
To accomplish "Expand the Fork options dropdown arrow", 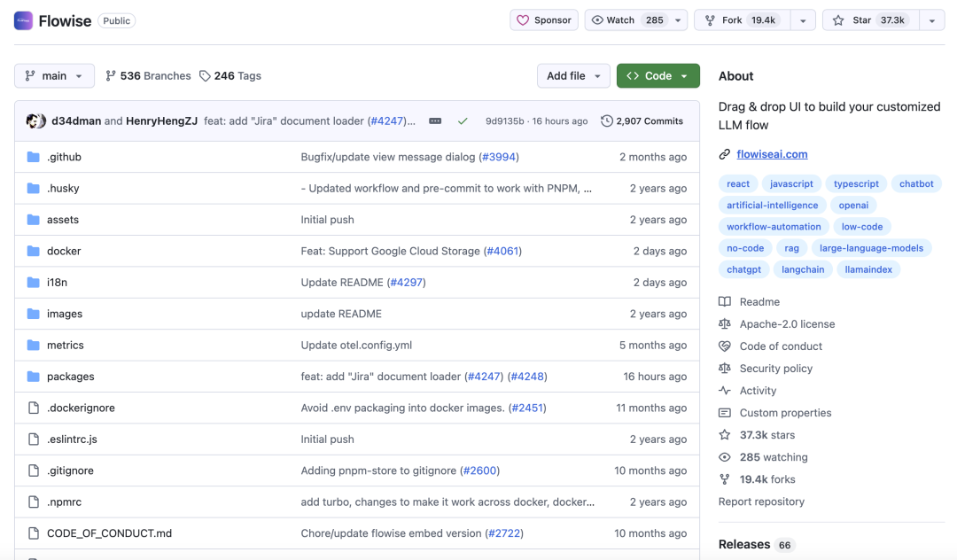I will [803, 20].
